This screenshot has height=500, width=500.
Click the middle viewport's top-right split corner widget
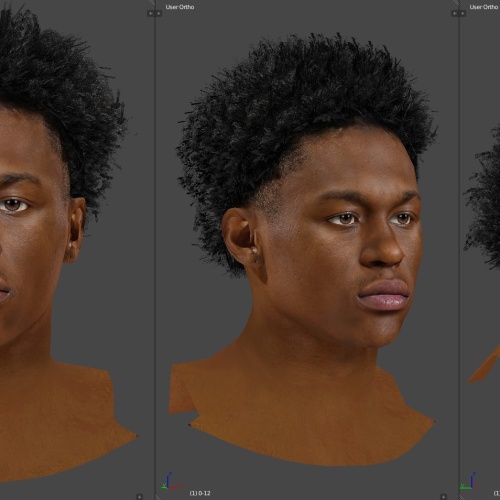pyautogui.click(x=456, y=2)
